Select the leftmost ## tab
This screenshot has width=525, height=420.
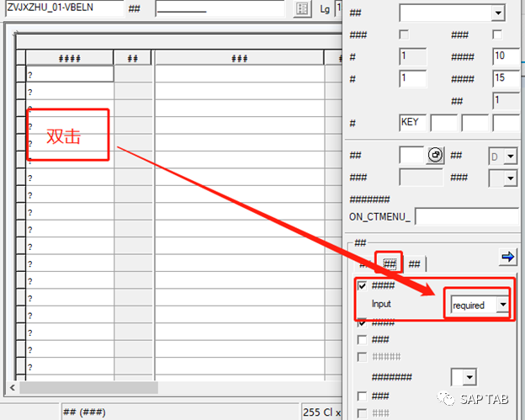[366, 264]
